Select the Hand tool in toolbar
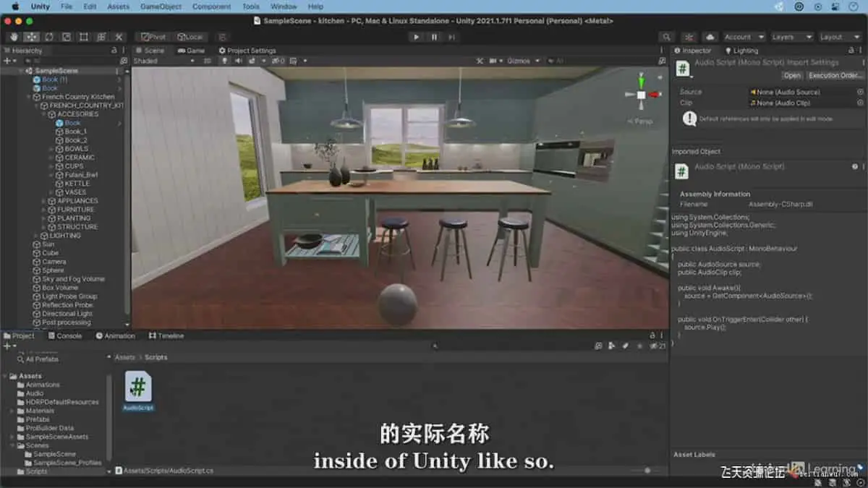868x488 pixels. pos(14,37)
